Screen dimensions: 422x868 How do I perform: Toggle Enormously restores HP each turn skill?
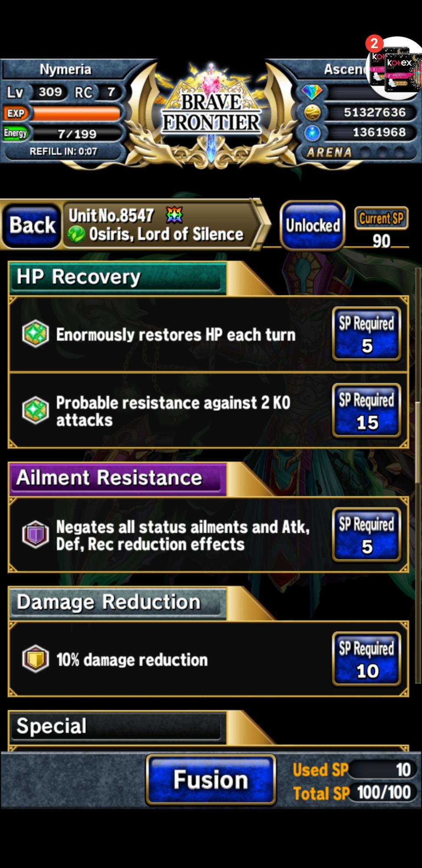pos(208,334)
